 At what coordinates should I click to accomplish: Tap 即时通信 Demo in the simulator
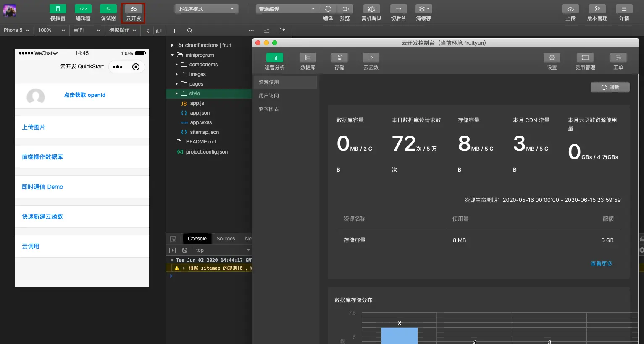pos(82,187)
